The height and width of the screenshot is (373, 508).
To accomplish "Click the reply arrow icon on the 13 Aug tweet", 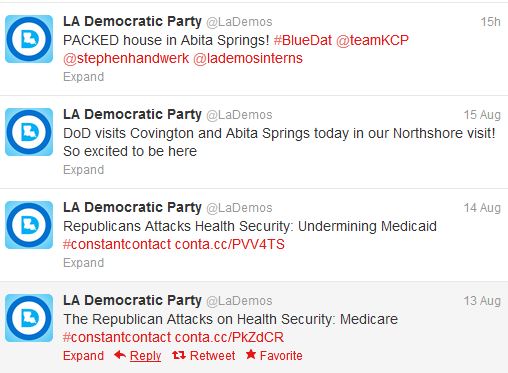I will (x=120, y=355).
